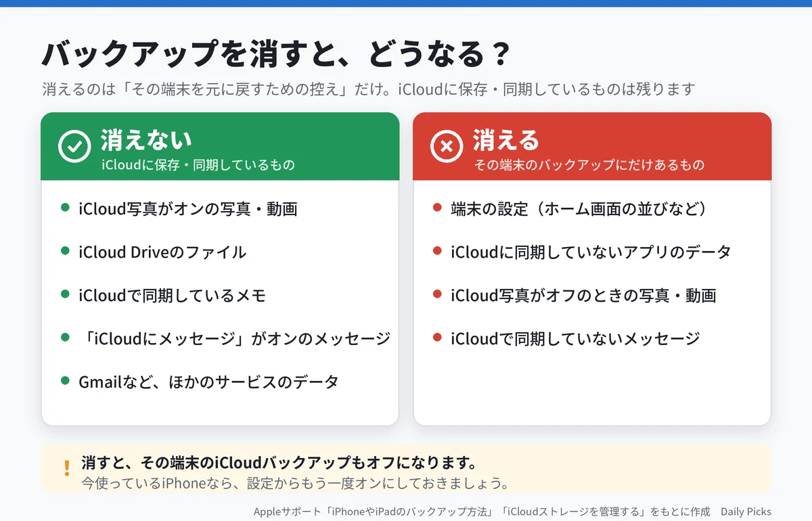Image resolution: width=812 pixels, height=521 pixels.
Task: Select the item iCloudで同期していないメッセージ
Action: coord(575,338)
